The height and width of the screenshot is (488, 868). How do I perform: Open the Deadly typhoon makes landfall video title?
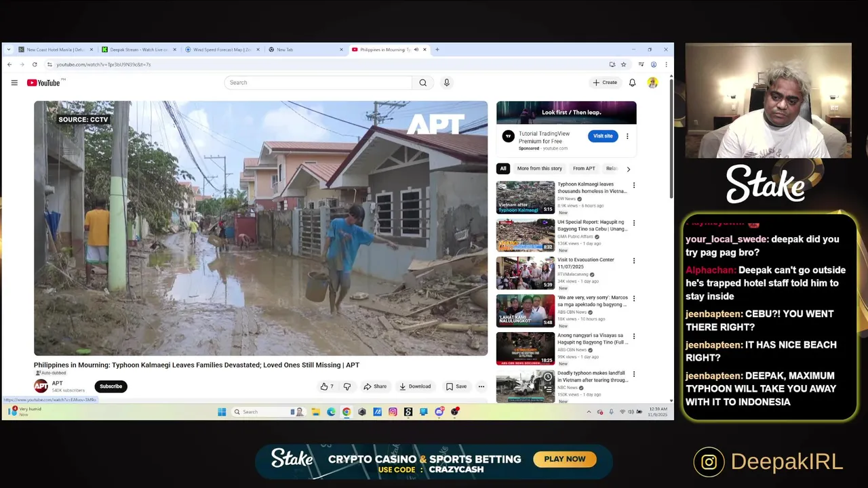[592, 377]
